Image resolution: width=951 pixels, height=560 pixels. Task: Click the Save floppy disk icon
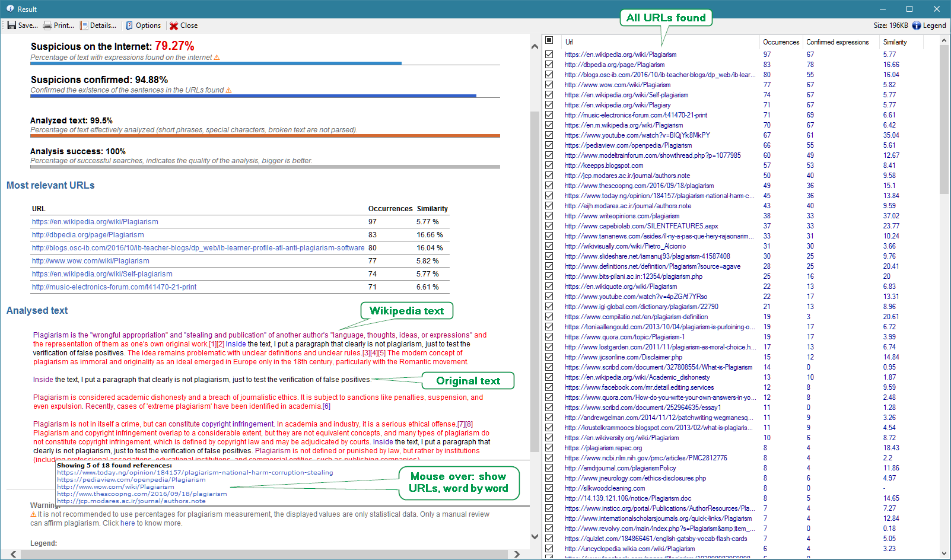[11, 26]
